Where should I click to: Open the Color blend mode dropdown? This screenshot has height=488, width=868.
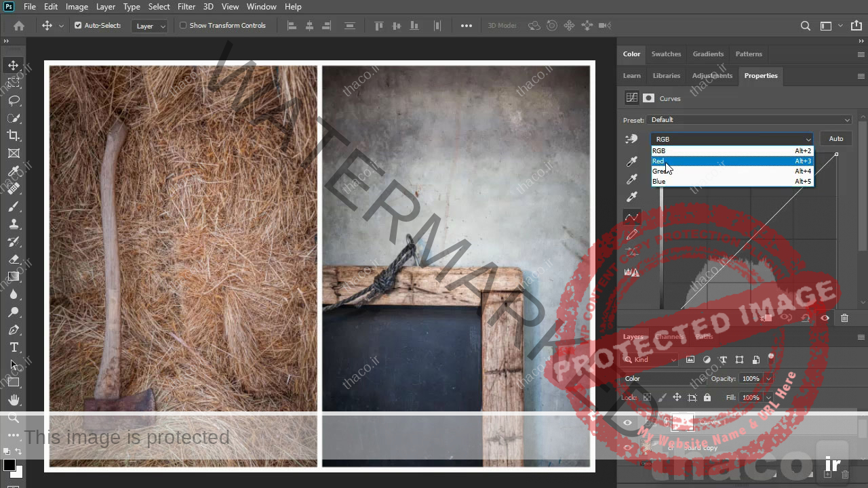pyautogui.click(x=663, y=379)
